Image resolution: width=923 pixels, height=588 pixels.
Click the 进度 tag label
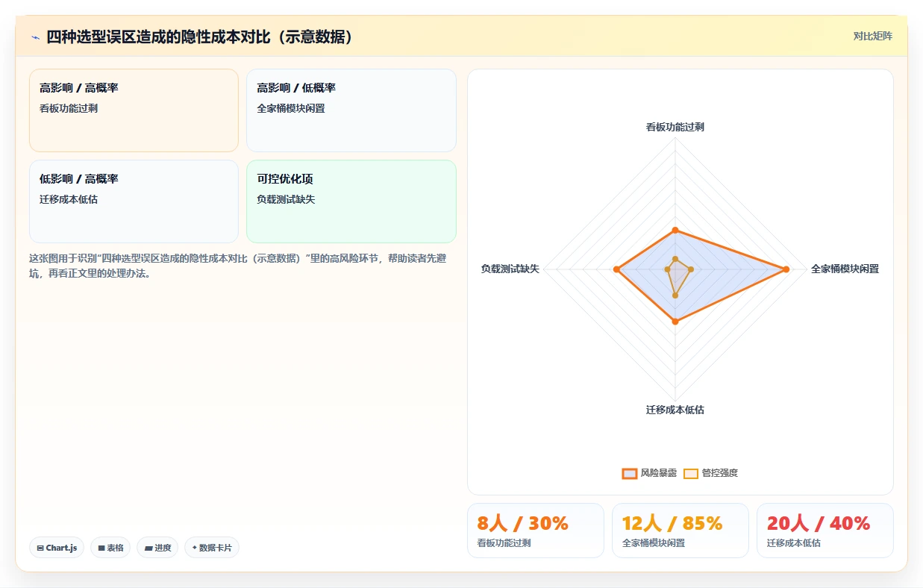pos(163,548)
